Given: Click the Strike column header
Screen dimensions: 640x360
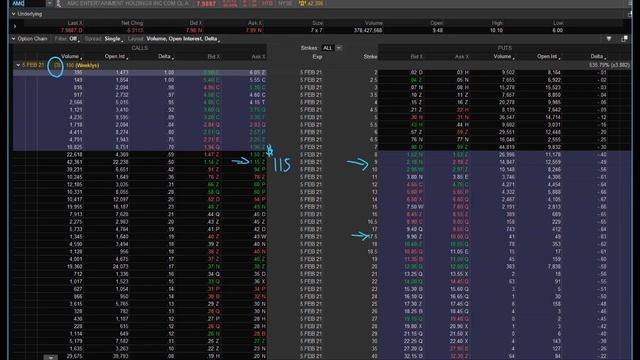Looking at the screenshot, I should [370, 57].
